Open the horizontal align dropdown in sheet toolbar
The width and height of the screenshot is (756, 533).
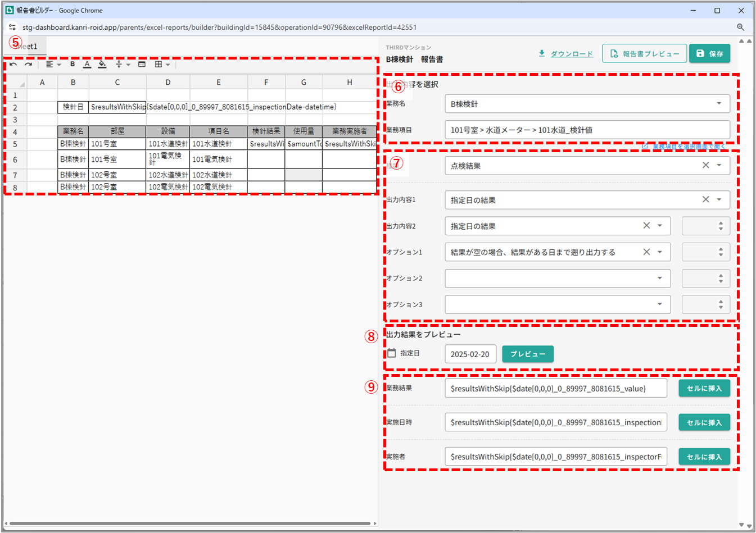[x=53, y=65]
